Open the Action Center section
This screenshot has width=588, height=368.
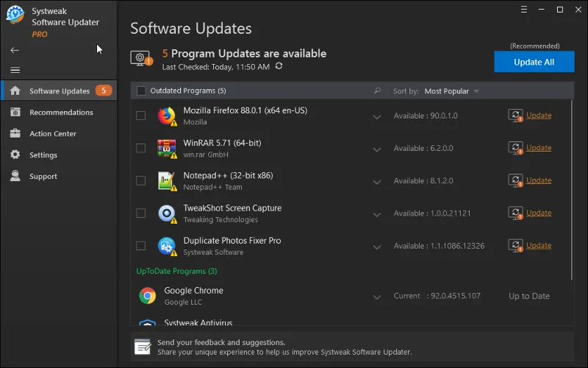click(x=59, y=133)
